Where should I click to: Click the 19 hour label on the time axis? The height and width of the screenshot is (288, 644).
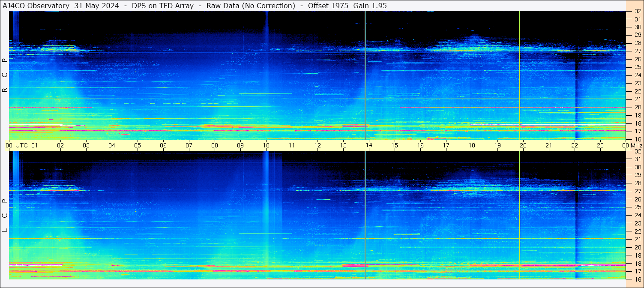497,145
